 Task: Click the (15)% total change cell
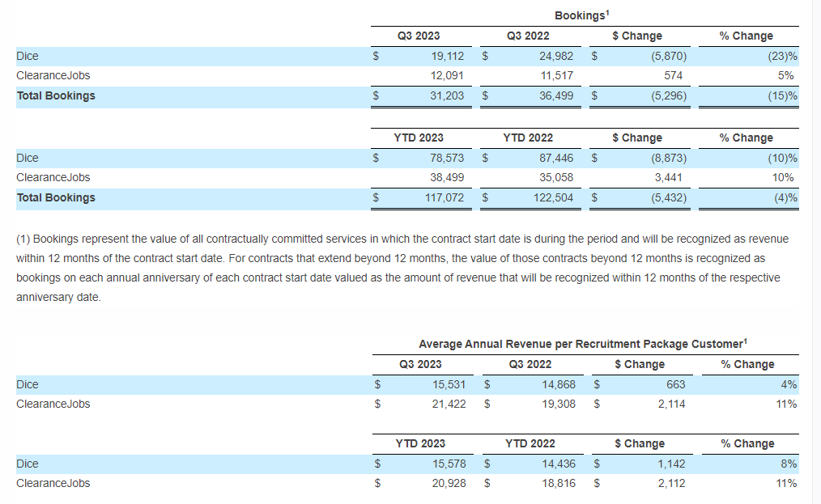click(x=783, y=95)
